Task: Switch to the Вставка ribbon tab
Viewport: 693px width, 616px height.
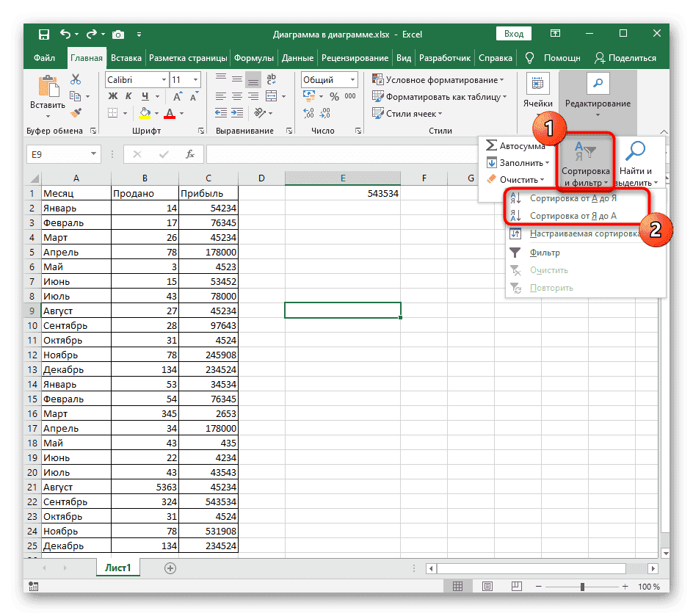Action: coord(126,58)
